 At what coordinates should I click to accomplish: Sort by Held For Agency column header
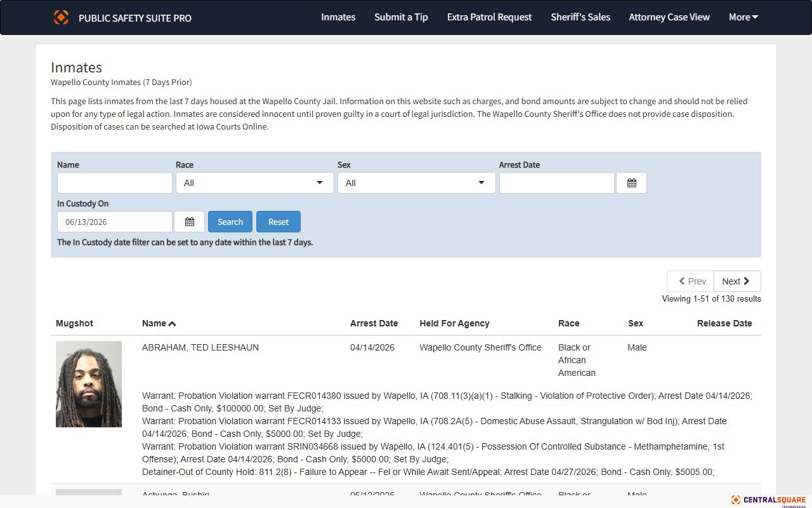tap(454, 323)
